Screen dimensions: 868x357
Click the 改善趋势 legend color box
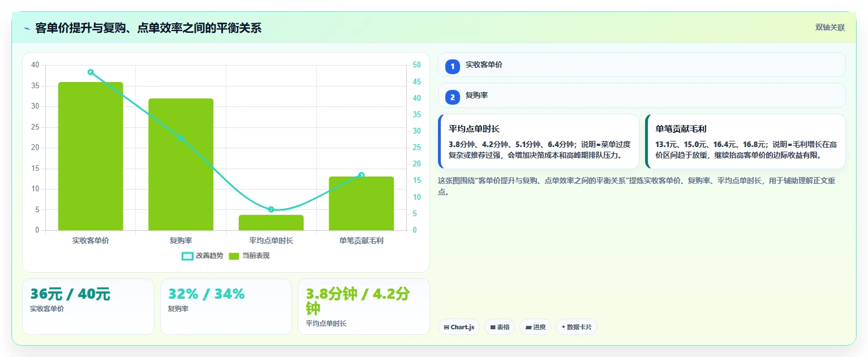187,256
